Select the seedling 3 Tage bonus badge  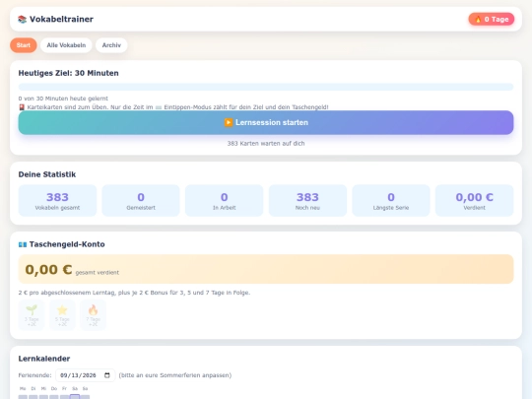[32, 315]
